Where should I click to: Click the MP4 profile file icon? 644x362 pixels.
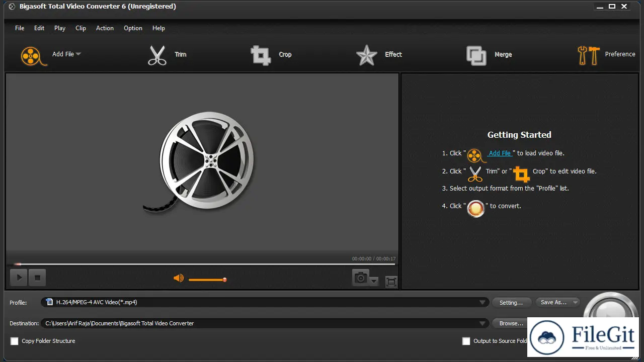[49, 302]
